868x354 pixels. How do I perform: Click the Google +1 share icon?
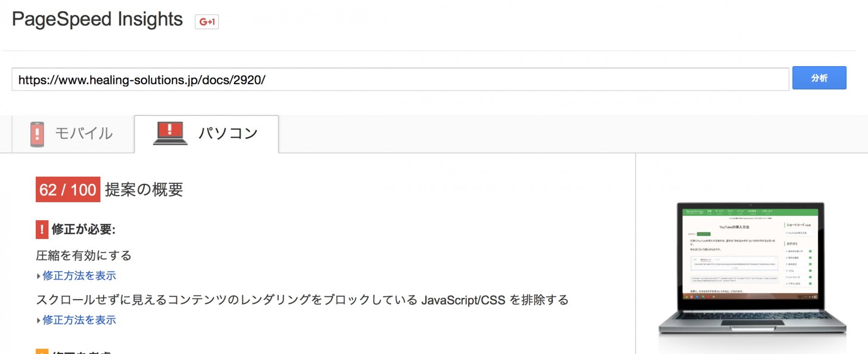coord(207,22)
